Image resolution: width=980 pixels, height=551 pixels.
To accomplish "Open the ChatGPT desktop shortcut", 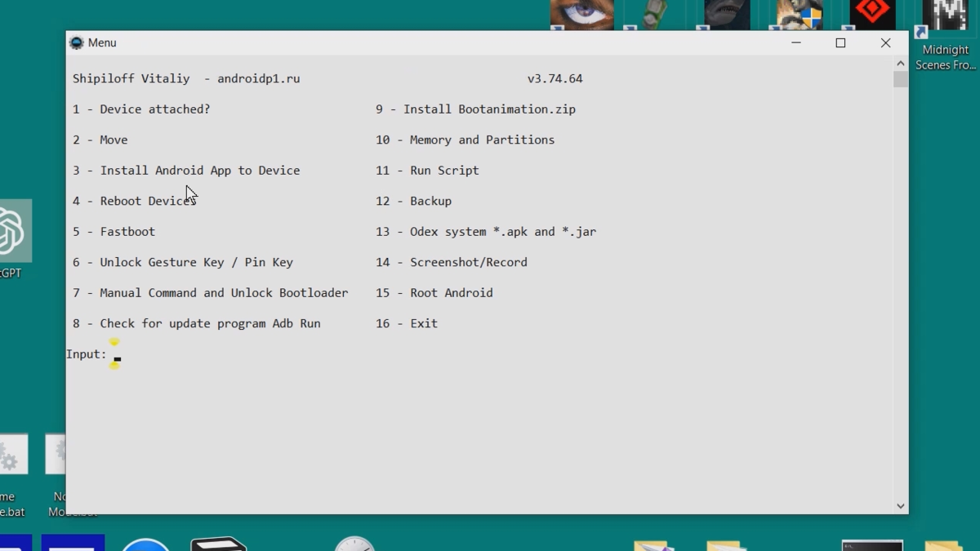I will [12, 241].
